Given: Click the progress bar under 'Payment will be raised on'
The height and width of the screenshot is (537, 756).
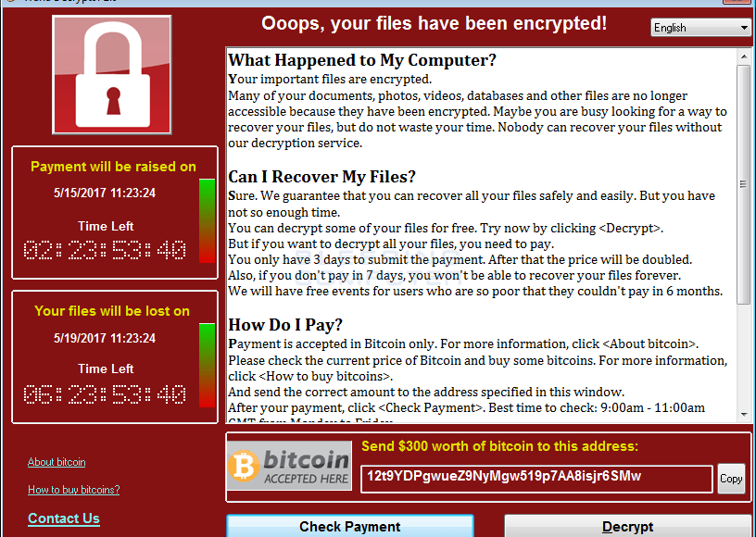Looking at the screenshot, I should (208, 221).
